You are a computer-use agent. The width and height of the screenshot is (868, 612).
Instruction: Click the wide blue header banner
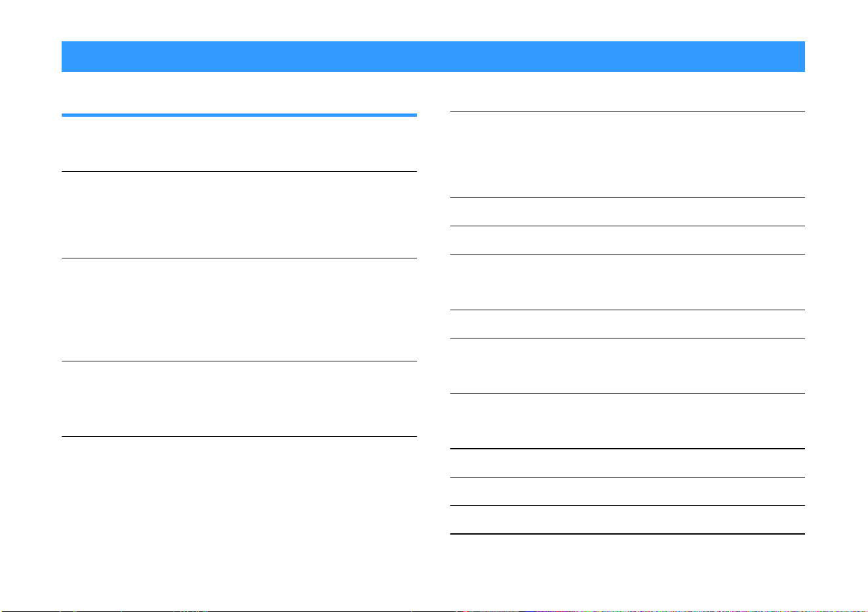click(433, 56)
